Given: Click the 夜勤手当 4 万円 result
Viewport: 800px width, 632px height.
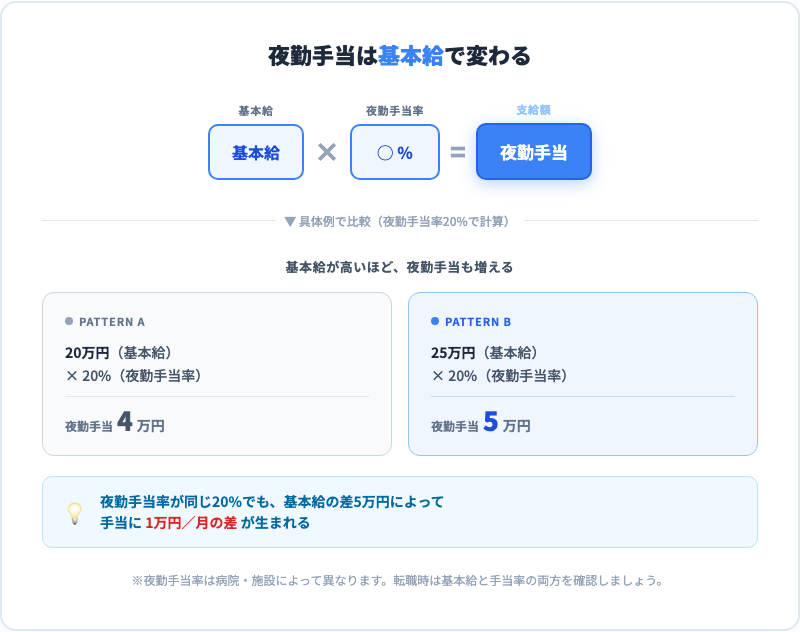Looking at the screenshot, I should coord(115,422).
